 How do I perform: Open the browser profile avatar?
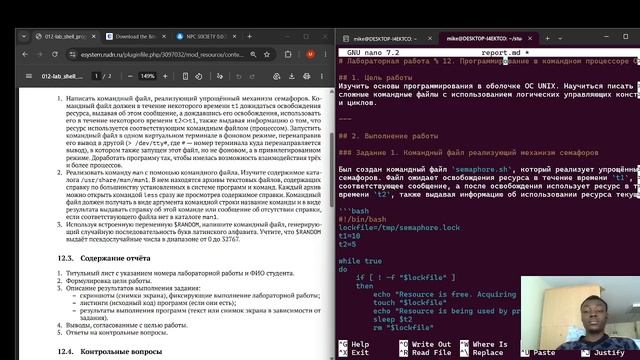tap(310, 54)
